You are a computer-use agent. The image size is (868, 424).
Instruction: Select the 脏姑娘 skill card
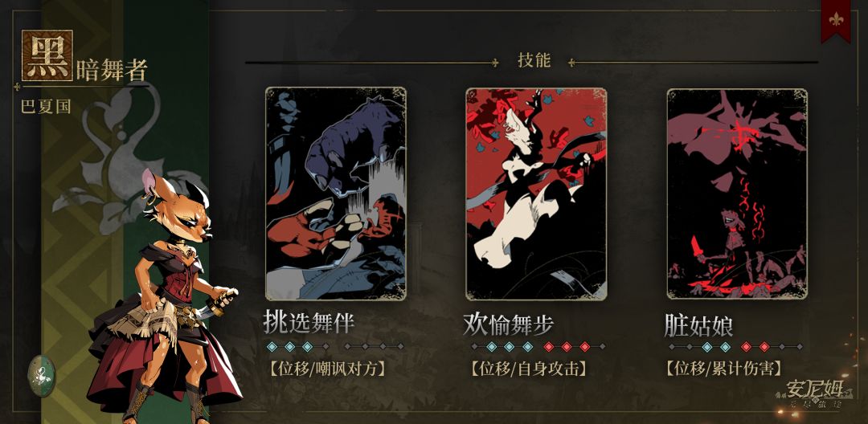click(x=737, y=194)
